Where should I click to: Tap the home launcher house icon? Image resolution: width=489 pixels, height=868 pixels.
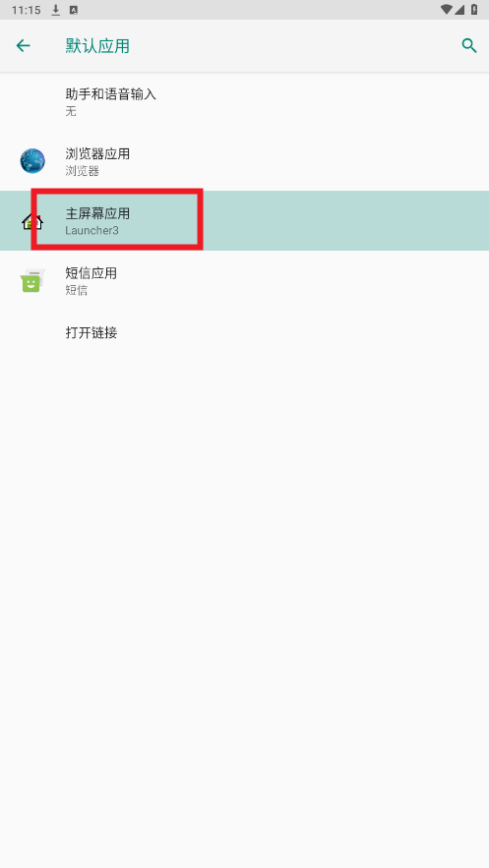click(32, 221)
